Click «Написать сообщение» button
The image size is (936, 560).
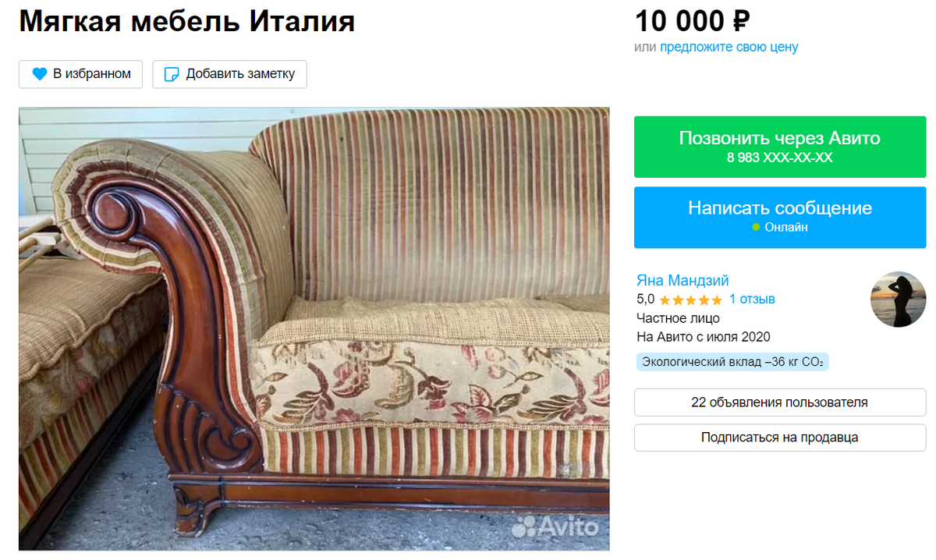(780, 218)
